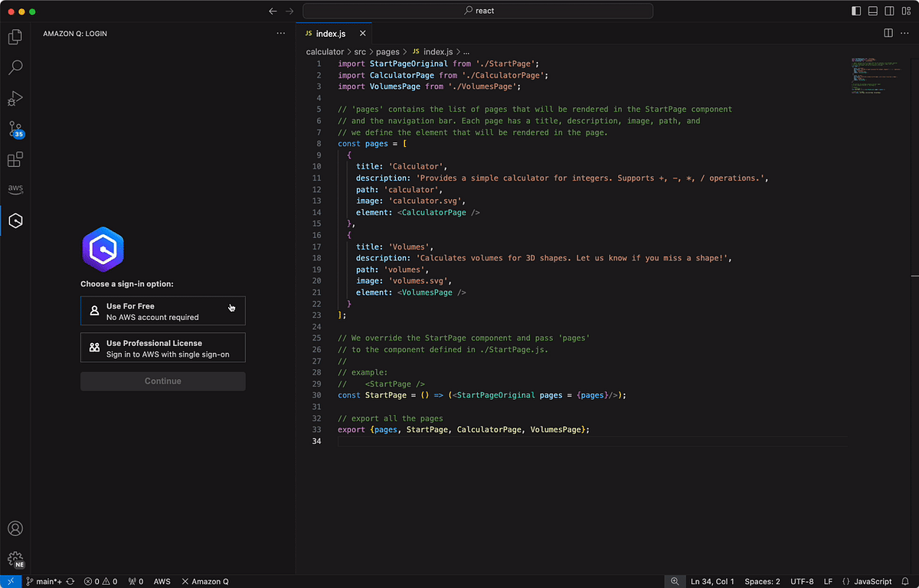Viewport: 919px width, 588px height.
Task: Open the Accounts icon
Action: coord(15,528)
